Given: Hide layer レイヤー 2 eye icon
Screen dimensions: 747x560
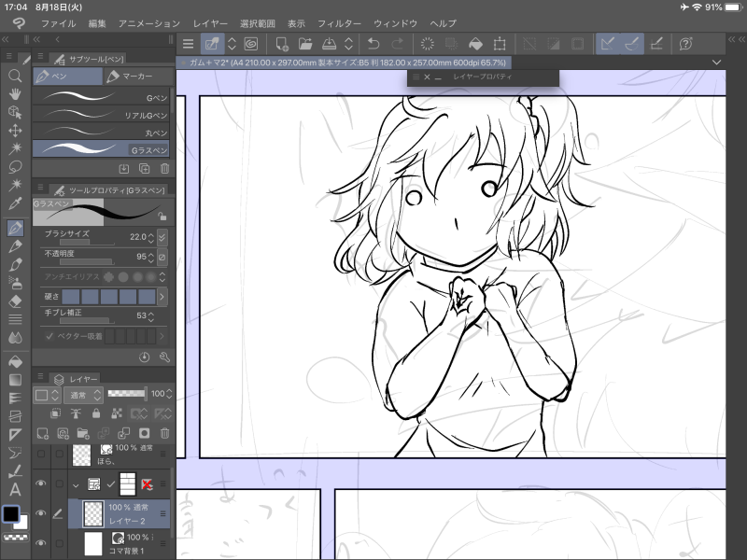Looking at the screenshot, I should pyautogui.click(x=41, y=513).
